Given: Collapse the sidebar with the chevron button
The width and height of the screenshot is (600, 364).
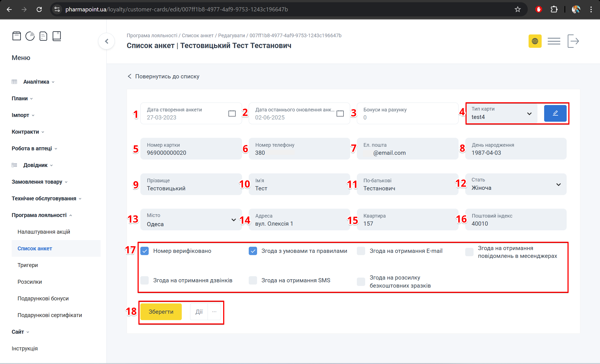Looking at the screenshot, I should pyautogui.click(x=106, y=41).
